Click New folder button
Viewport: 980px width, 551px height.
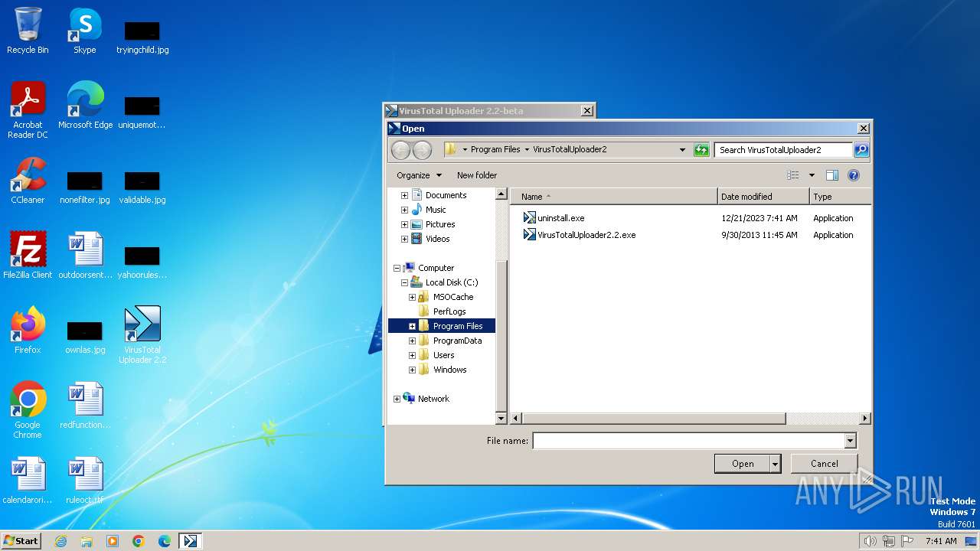point(477,175)
